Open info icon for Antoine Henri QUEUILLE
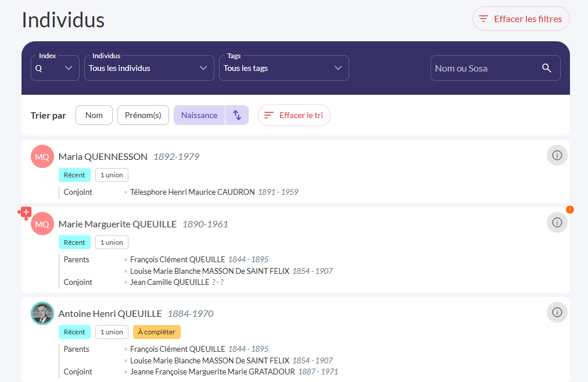Image resolution: width=588 pixels, height=382 pixels. point(557,312)
